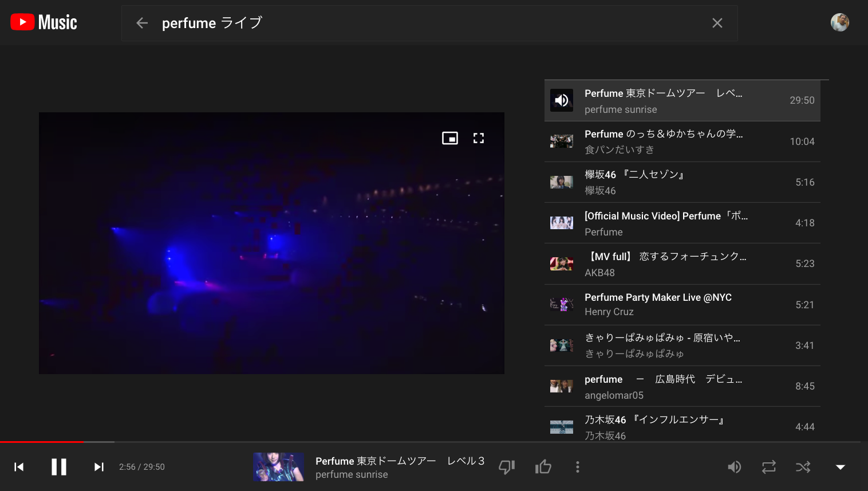868x491 pixels.
Task: Click the '29:50' duration in the queue
Action: 802,100
